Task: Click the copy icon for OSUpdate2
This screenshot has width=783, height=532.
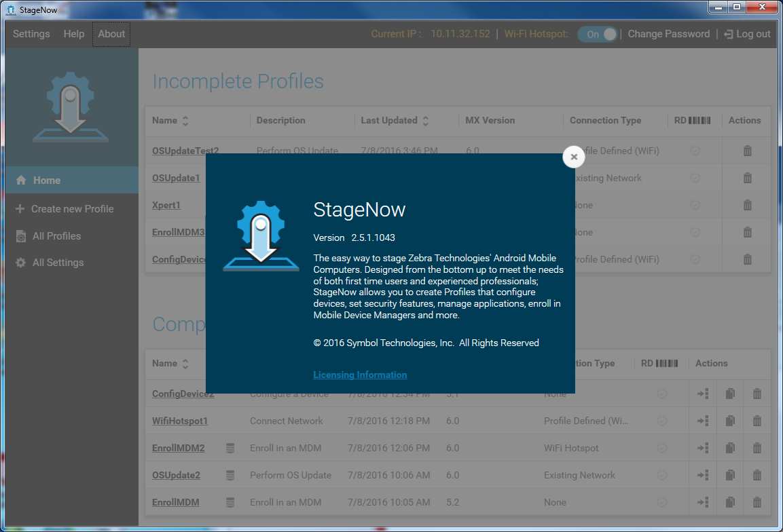Action: [730, 475]
